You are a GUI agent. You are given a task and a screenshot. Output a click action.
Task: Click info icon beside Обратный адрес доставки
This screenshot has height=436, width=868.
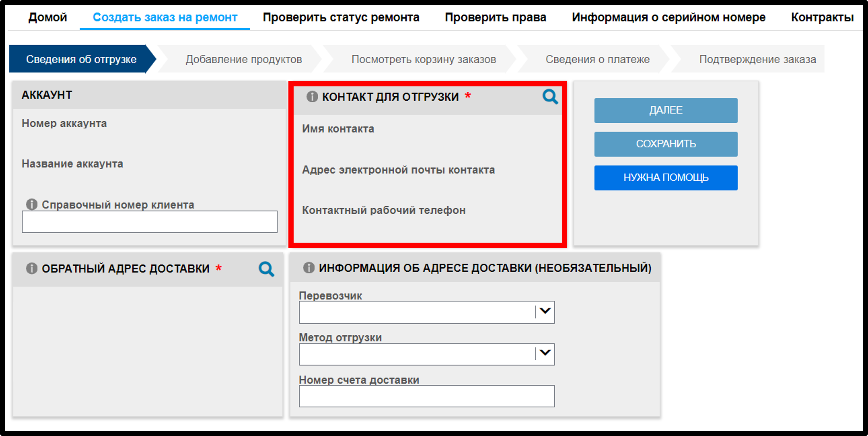click(32, 268)
